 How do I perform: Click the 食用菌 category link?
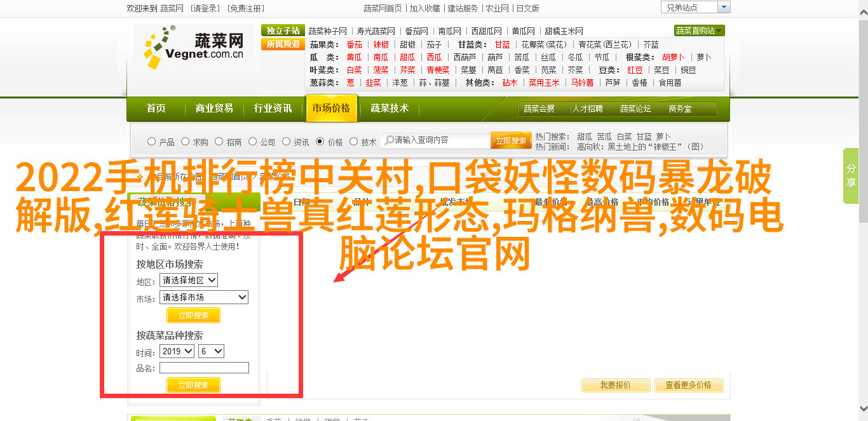coord(670,83)
